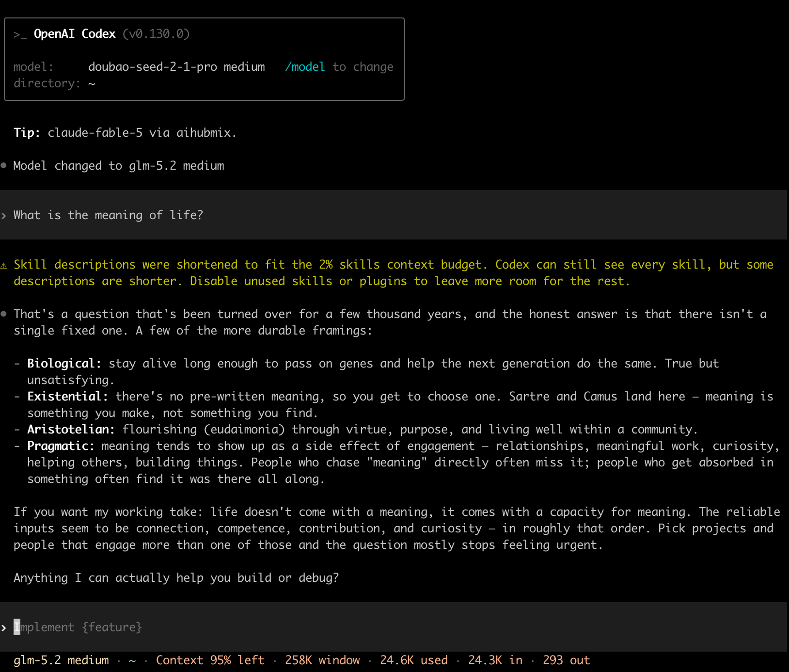Click the 'OpenAI Codex' header title
This screenshot has height=672, width=789.
coord(75,34)
